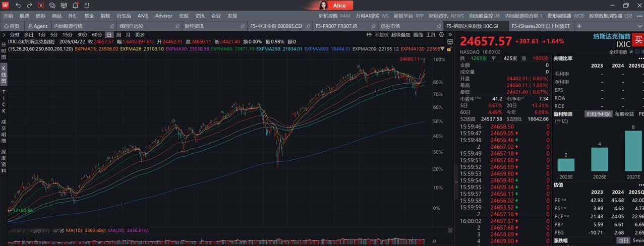
Task: Open the 工具 tools dropdown
Action: tap(431, 35)
